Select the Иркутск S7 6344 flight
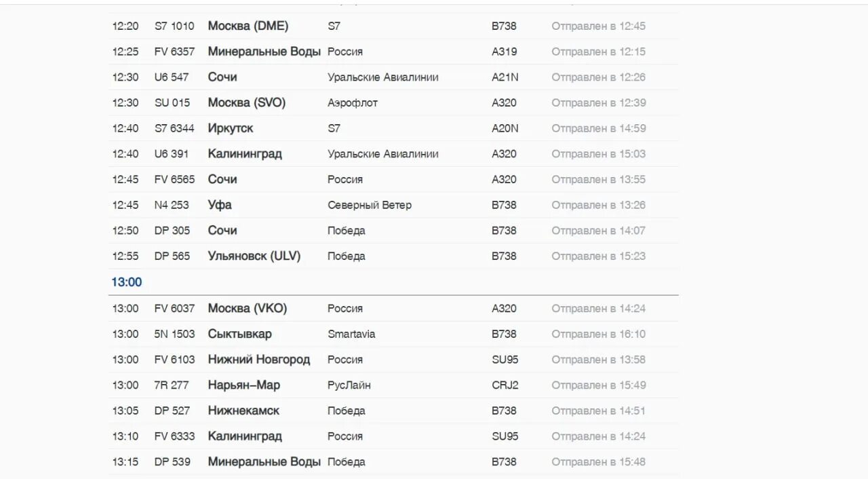This screenshot has height=479, width=868. tap(393, 128)
